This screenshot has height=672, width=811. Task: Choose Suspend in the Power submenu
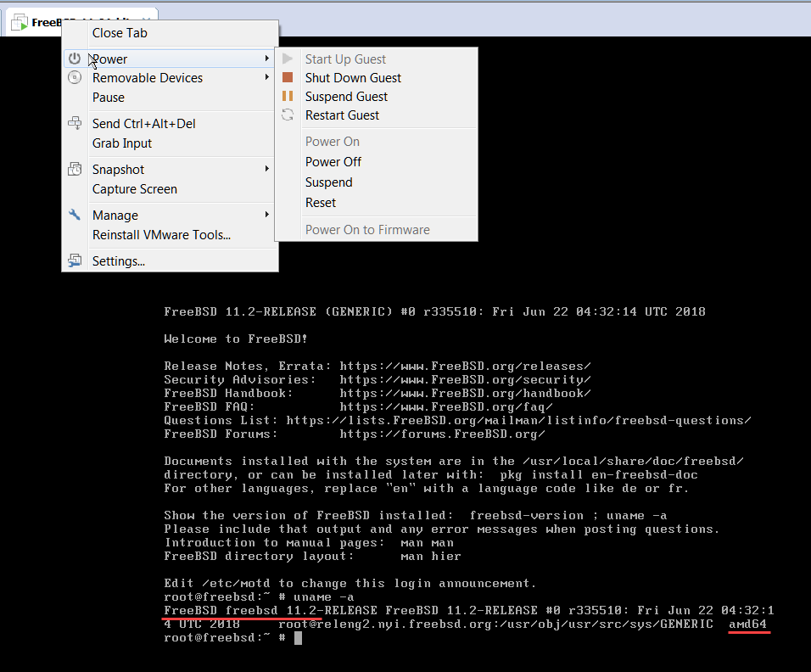[x=328, y=182]
